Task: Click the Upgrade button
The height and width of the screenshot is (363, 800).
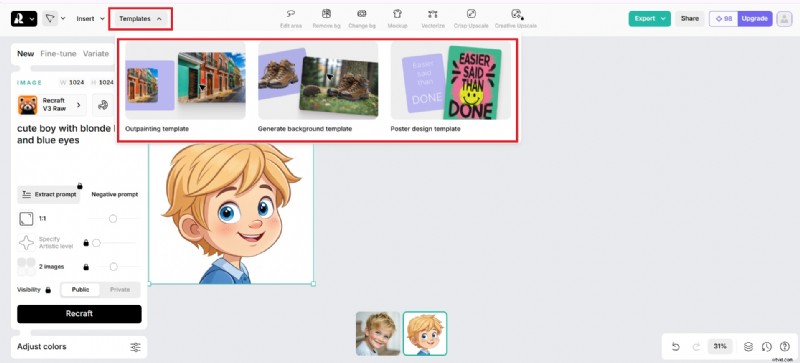Action: pos(755,19)
